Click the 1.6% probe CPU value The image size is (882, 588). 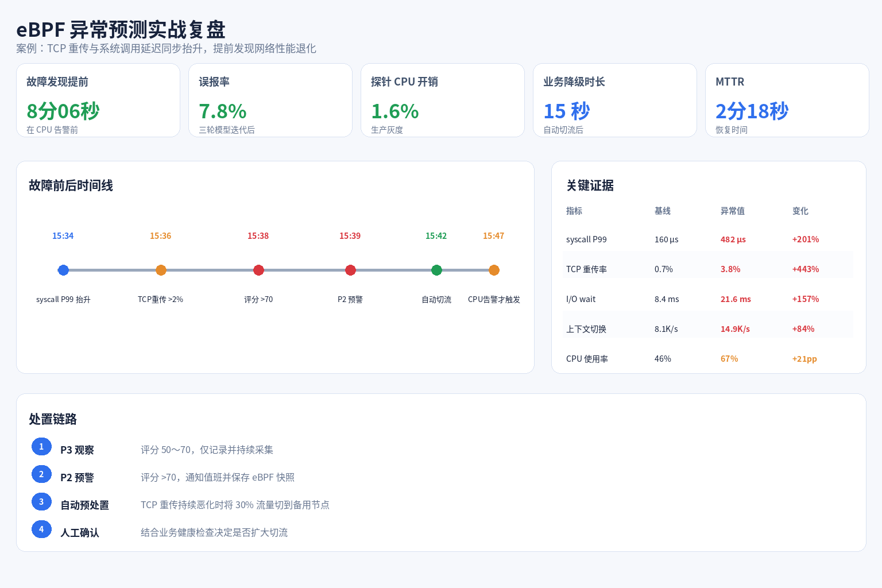(x=395, y=111)
